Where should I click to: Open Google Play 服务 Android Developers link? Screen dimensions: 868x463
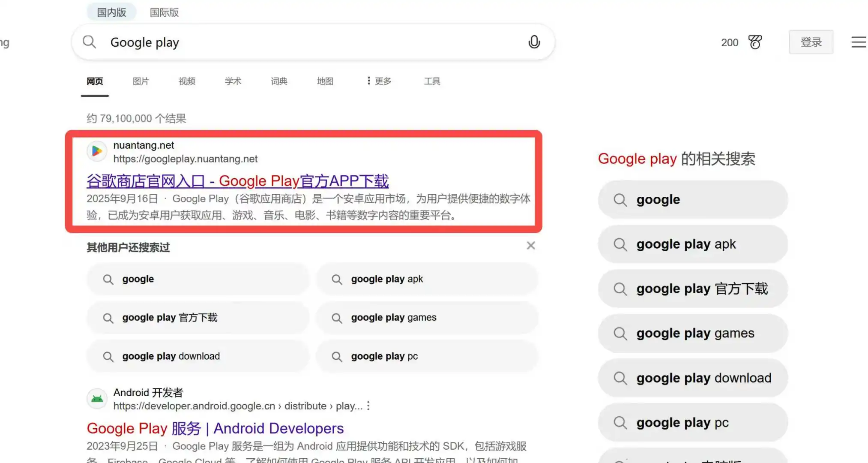pos(215,428)
